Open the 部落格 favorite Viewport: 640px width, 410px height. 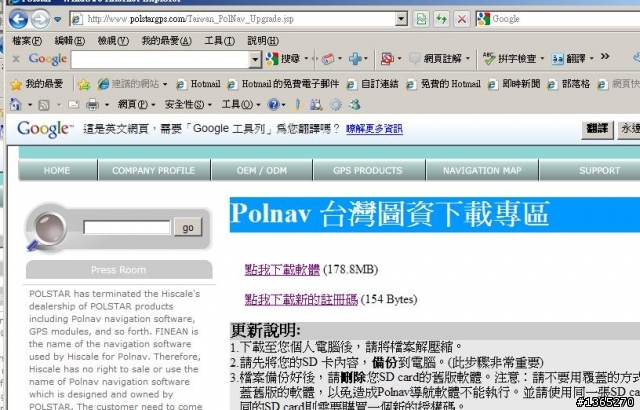click(569, 84)
